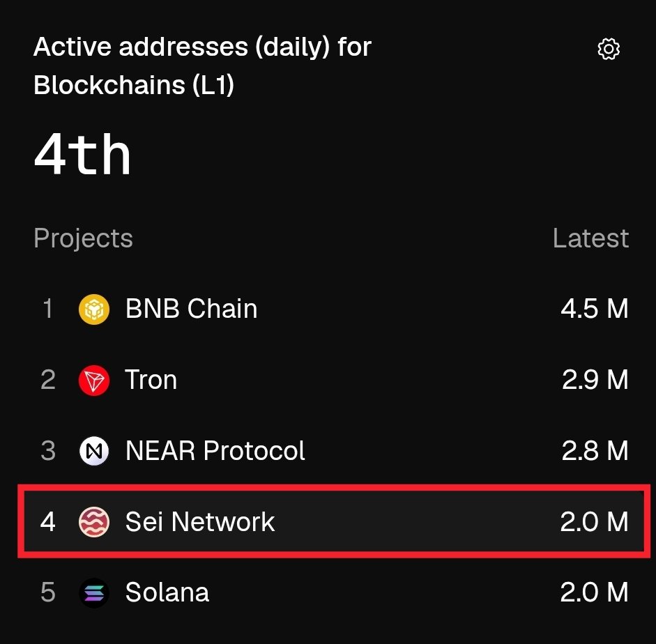Open the NEAR Protocol project name
This screenshot has width=656, height=644.
click(215, 451)
